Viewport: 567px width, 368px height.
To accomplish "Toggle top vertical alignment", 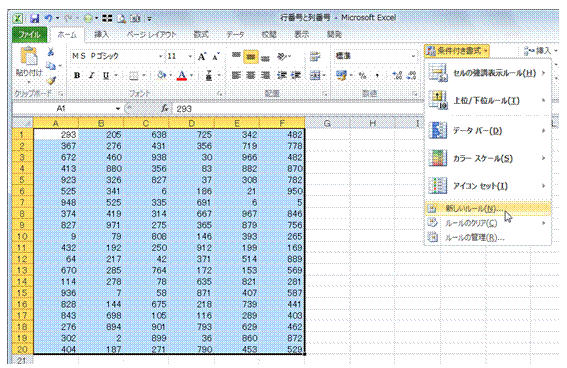I will (x=236, y=56).
